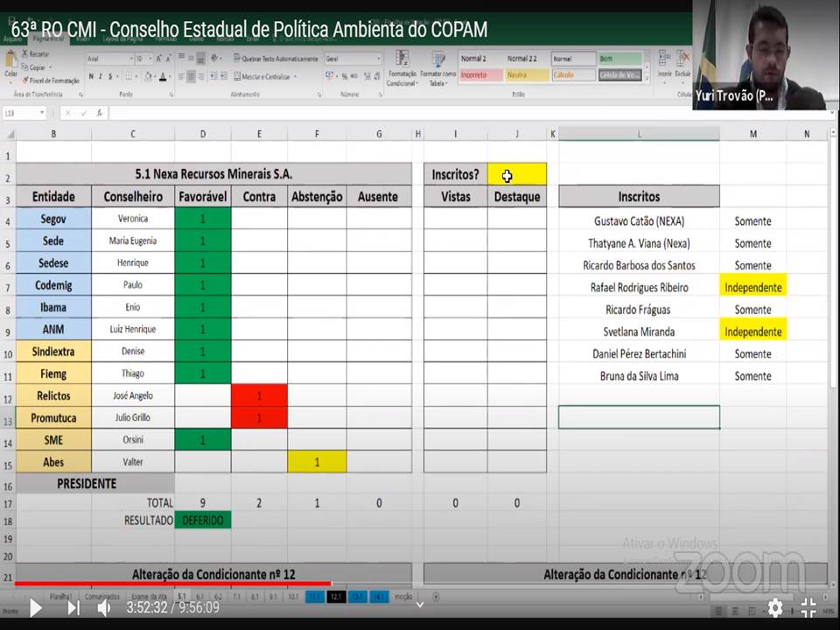840x630 pixels.
Task: Open Formatação Condicional menu
Action: (402, 67)
